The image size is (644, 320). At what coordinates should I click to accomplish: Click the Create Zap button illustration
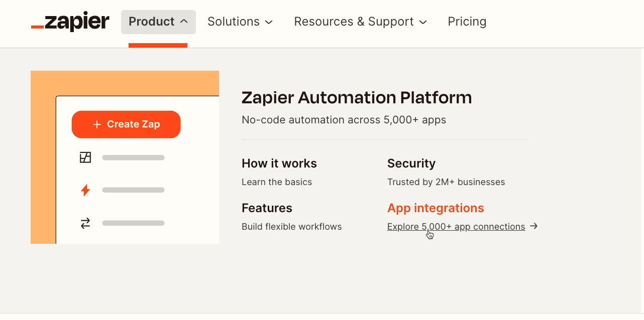[126, 124]
